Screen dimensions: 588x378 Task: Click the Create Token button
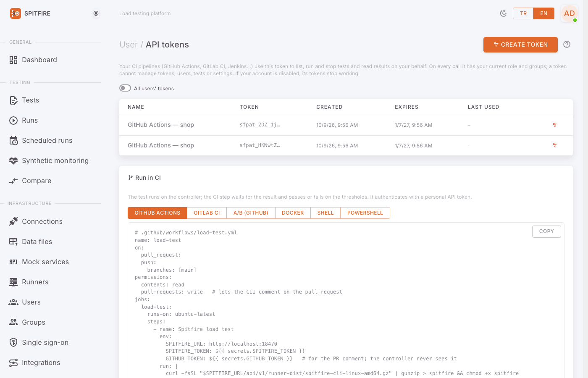tap(520, 45)
